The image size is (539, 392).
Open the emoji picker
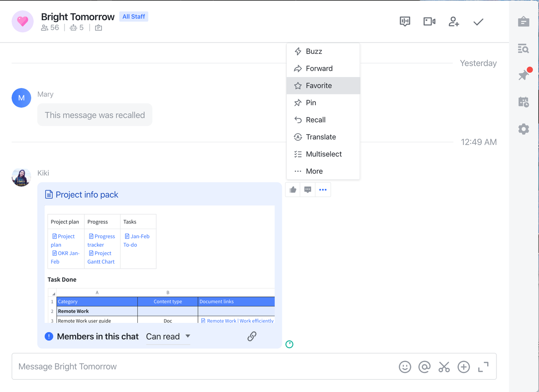[405, 367]
